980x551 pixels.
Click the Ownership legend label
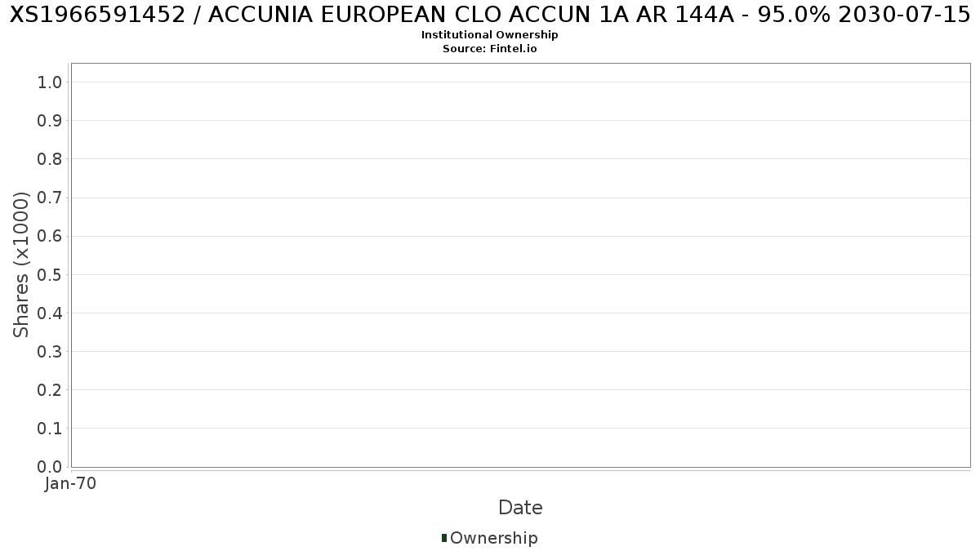(x=493, y=538)
